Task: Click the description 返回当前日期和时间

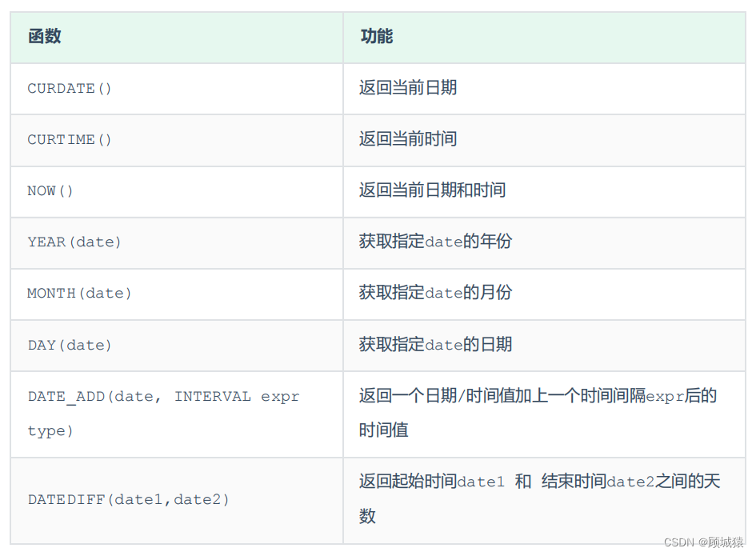Action: coord(433,190)
